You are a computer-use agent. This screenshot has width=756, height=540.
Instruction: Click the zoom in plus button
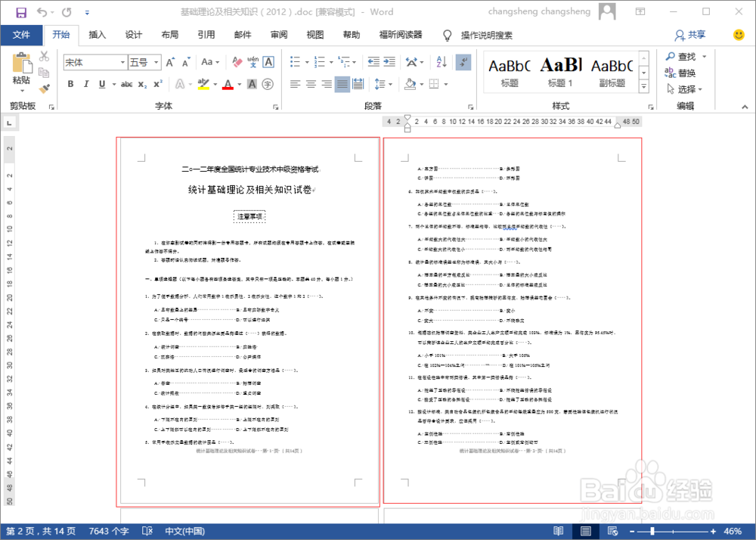pos(713,531)
